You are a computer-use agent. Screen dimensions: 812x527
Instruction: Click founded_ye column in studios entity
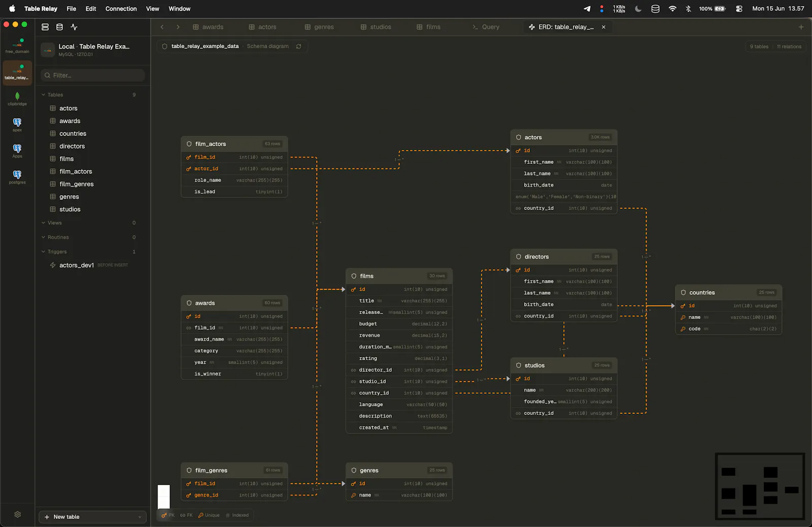564,402
